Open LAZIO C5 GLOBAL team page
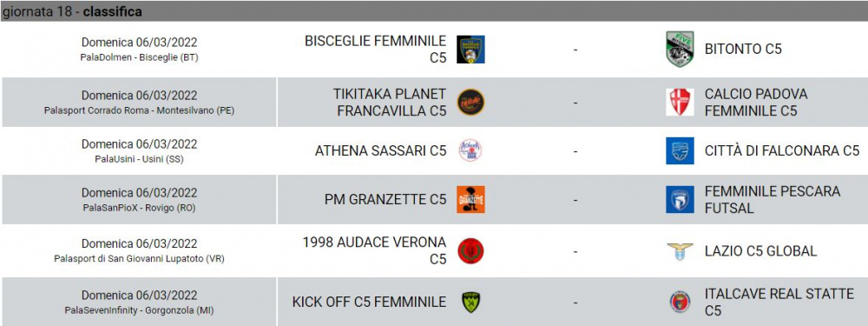This screenshot has height=326, width=868. (x=760, y=251)
